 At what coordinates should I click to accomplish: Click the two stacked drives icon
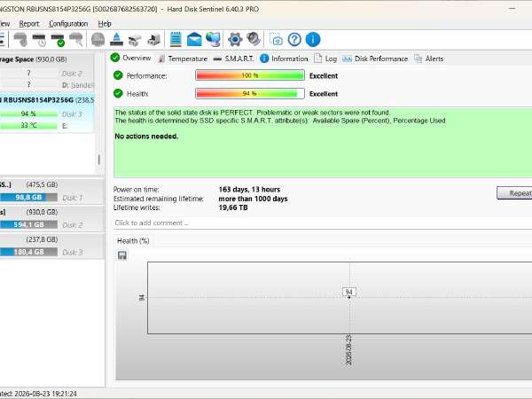coord(135,40)
